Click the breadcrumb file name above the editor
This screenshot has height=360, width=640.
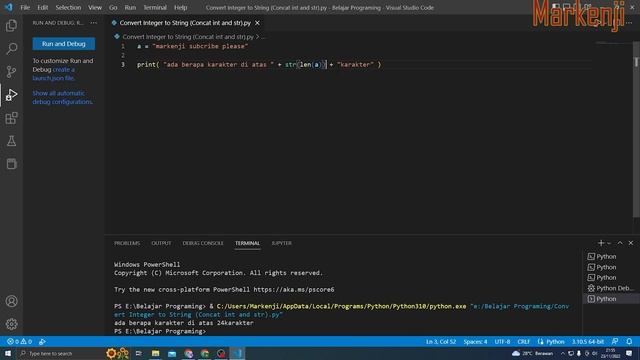(188, 37)
